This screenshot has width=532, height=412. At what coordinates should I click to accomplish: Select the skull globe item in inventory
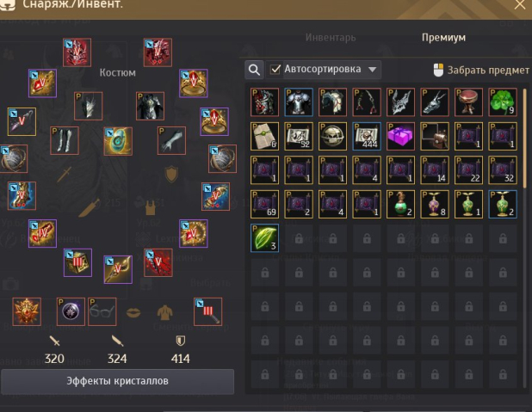(x=333, y=136)
